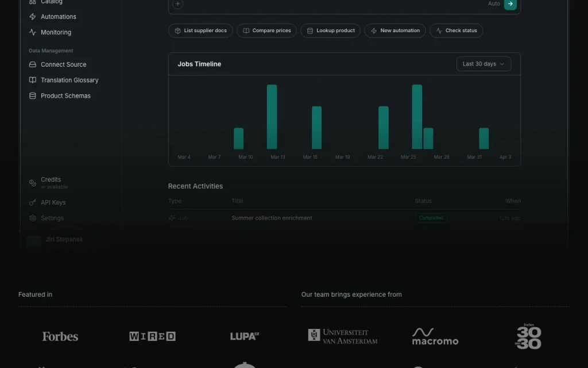Click the Jobs Timeline heading
The height and width of the screenshot is (368, 588).
pos(199,64)
